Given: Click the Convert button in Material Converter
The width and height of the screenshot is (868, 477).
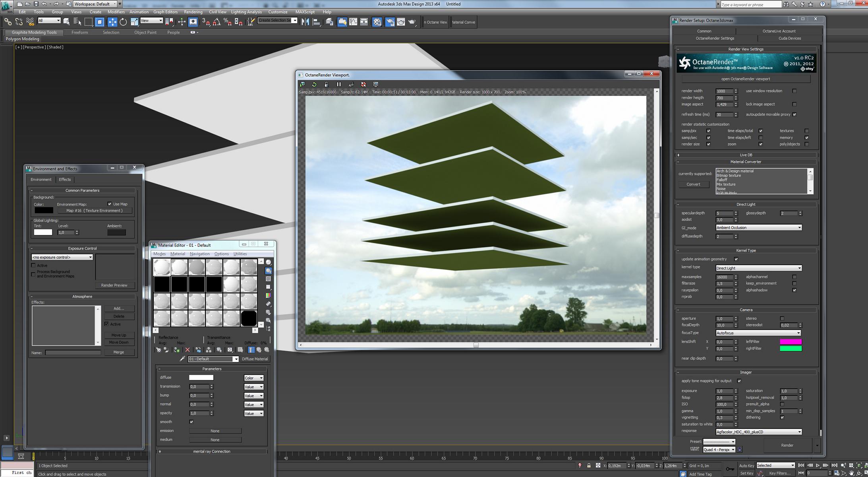Looking at the screenshot, I should pos(693,184).
